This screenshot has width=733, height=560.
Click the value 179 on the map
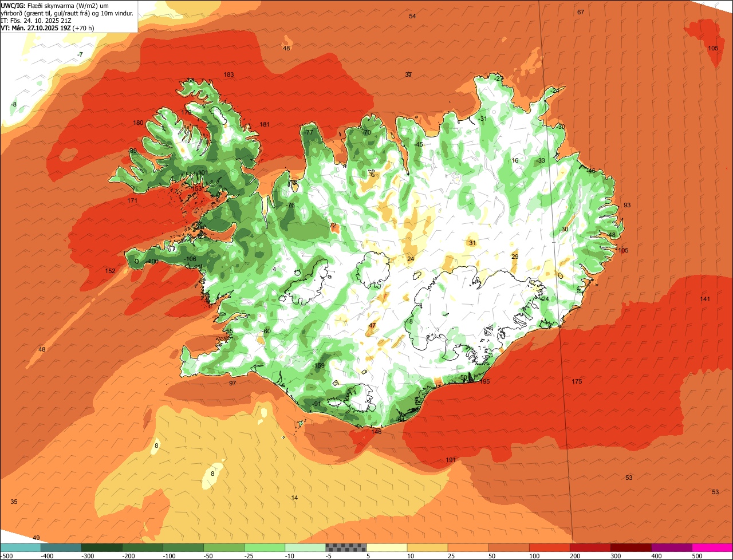coord(187,113)
